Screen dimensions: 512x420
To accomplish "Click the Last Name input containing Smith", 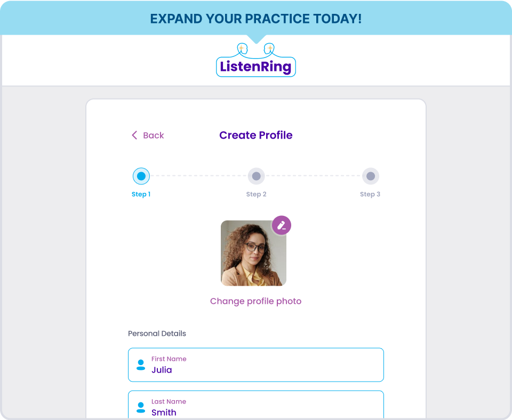I will [x=256, y=407].
